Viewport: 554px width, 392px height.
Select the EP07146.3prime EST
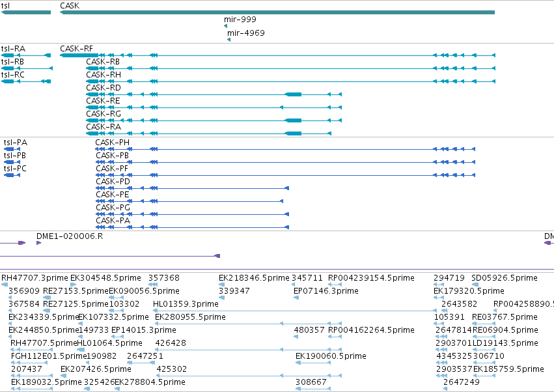(296, 298)
